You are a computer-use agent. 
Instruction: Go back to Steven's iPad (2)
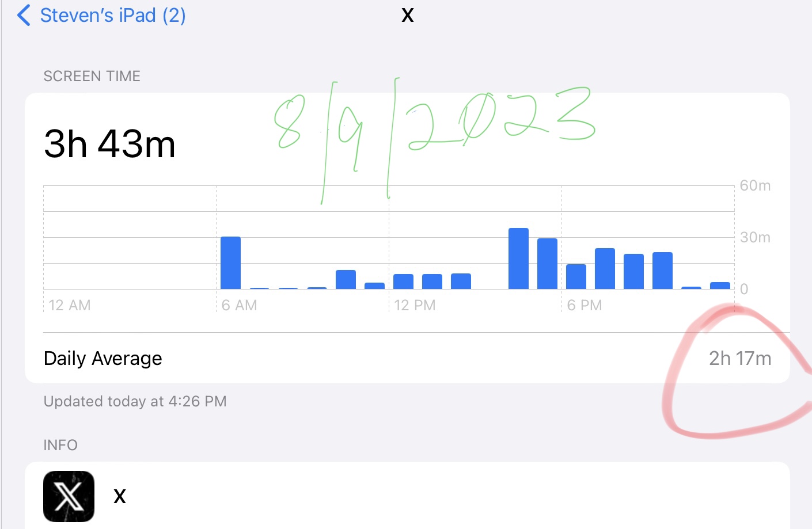click(x=113, y=16)
